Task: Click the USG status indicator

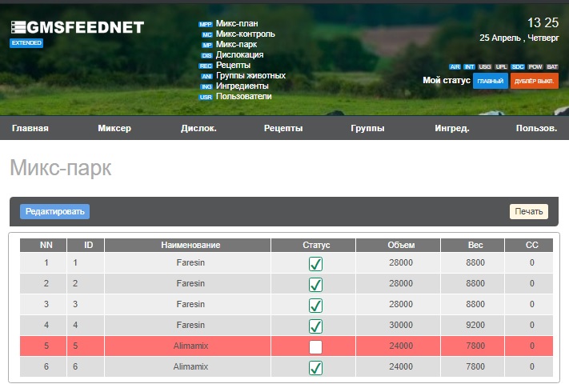Action: click(484, 66)
